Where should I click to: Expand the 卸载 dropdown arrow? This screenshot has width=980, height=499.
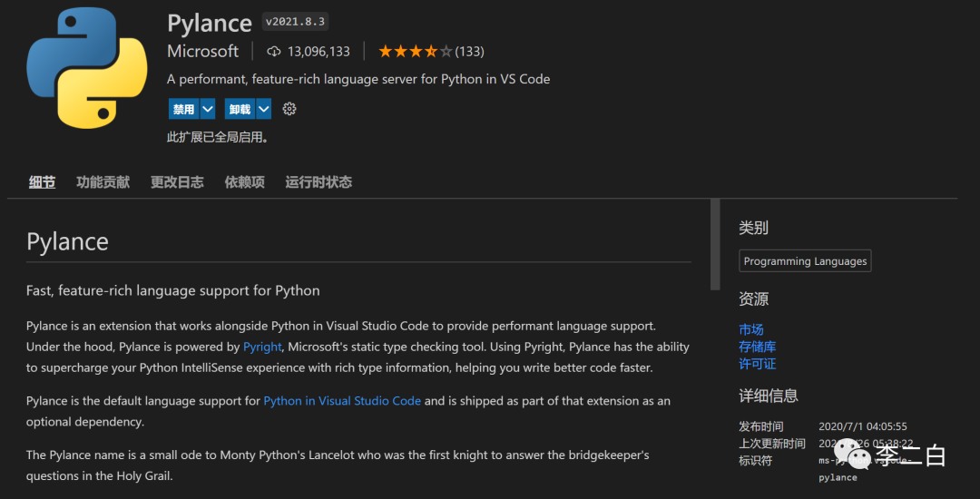click(x=264, y=109)
